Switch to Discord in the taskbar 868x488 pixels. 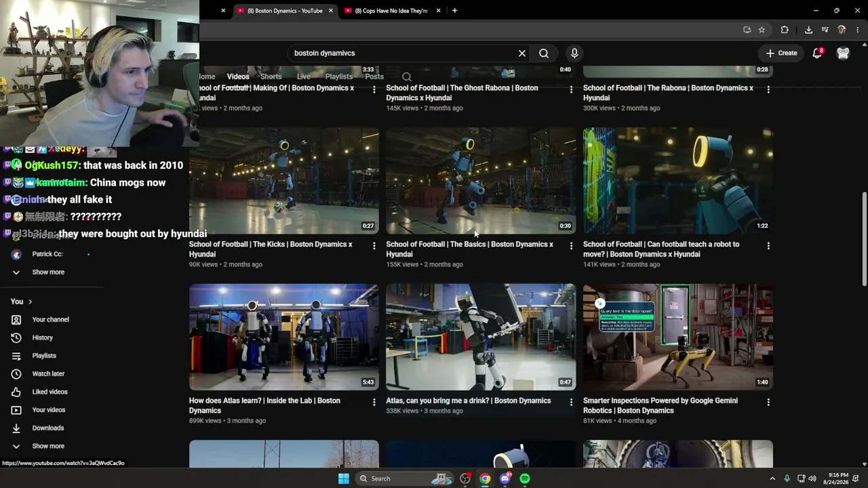[x=505, y=479]
